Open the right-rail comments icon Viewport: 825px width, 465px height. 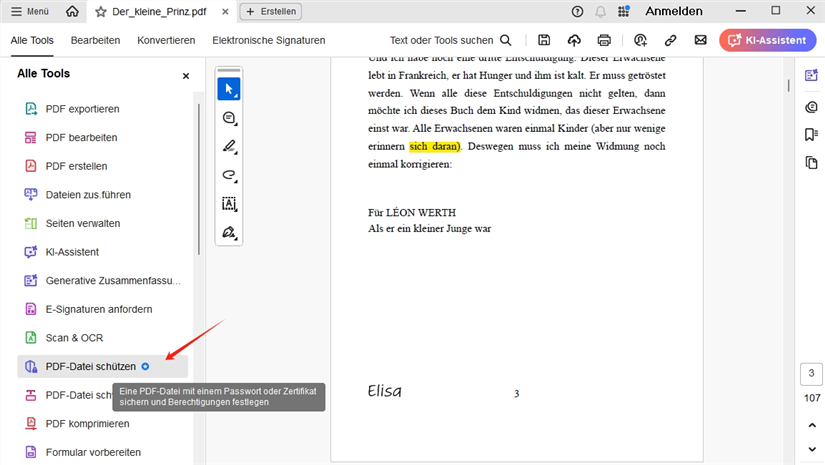click(811, 107)
